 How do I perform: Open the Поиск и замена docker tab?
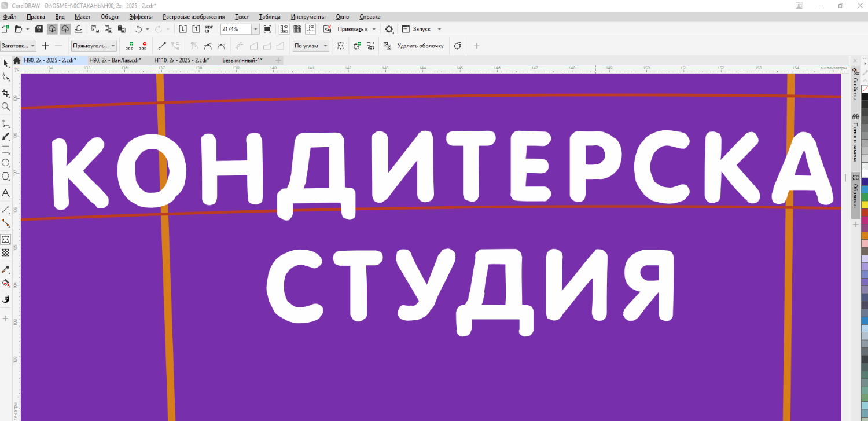855,138
